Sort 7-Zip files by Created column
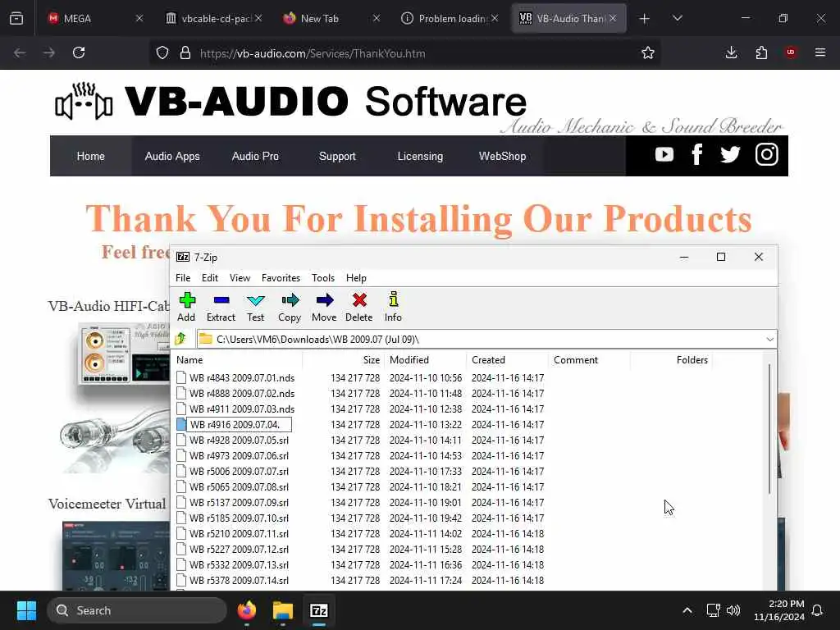 (x=507, y=360)
